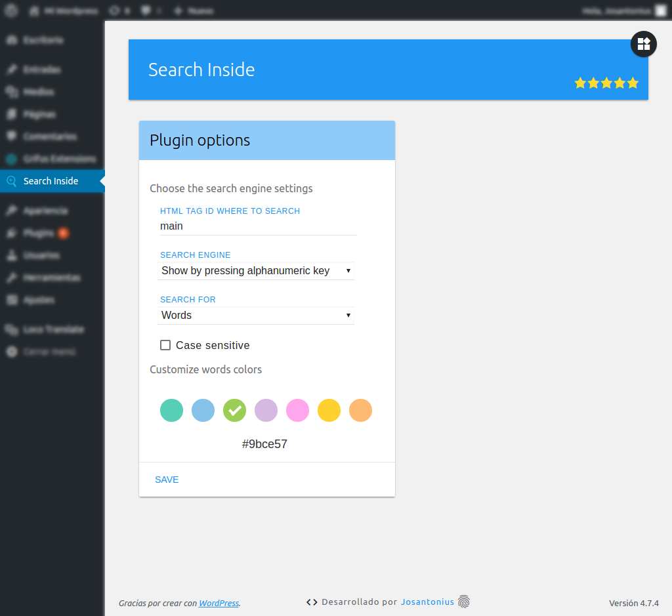The image size is (672, 616).
Task: Select the Search Inside sidebar menu item
Action: (x=52, y=181)
